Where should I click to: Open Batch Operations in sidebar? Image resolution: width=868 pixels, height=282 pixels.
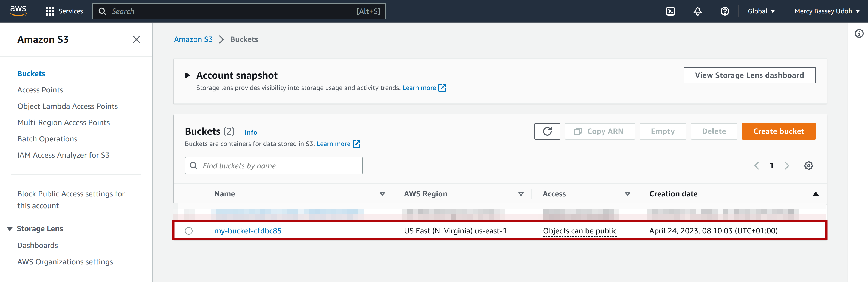(x=47, y=139)
